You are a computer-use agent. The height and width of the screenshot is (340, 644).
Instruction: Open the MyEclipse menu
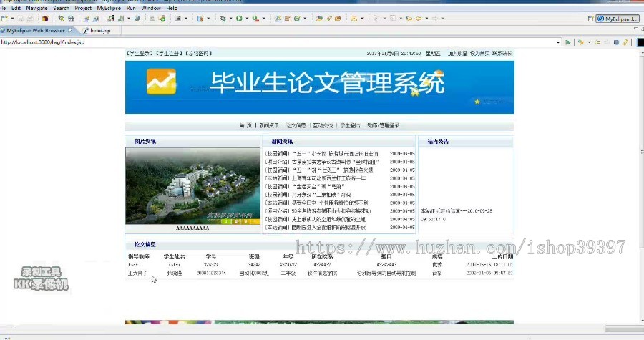tap(109, 8)
